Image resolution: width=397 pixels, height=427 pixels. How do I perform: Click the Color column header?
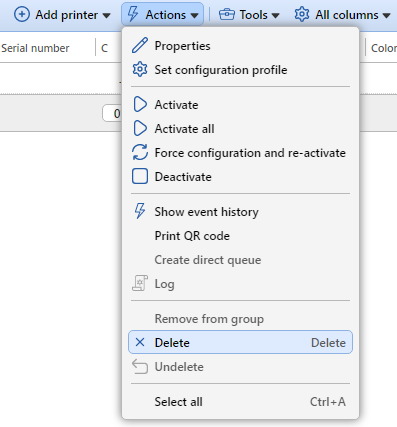(384, 48)
